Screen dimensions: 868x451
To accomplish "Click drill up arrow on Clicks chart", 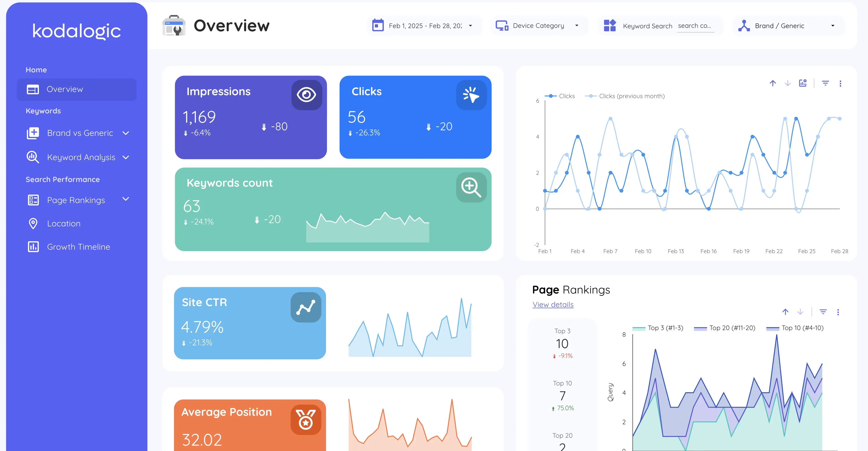I will coord(773,83).
